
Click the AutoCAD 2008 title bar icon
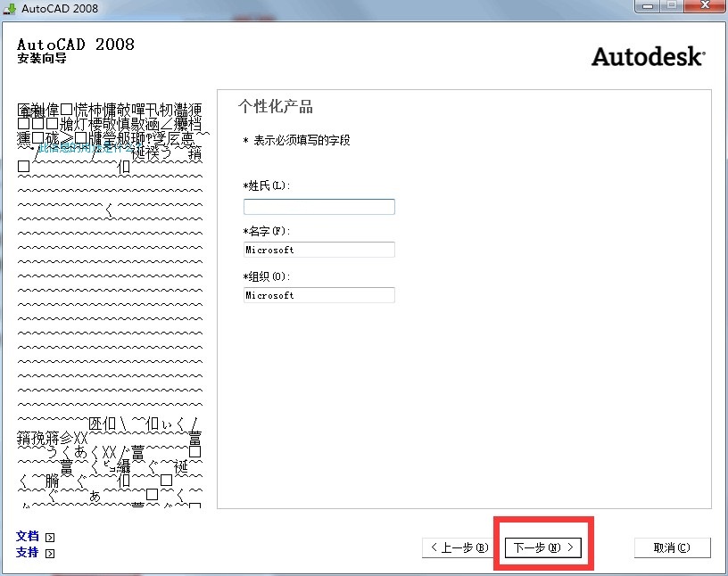(12, 8)
